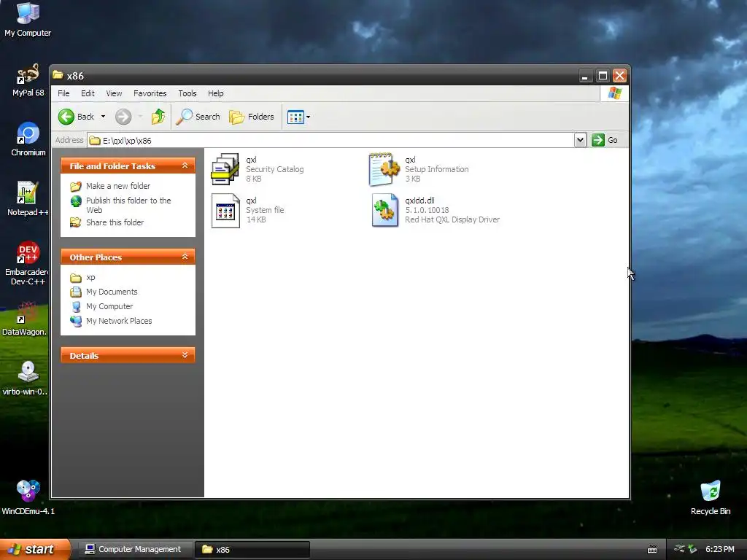Select the qxl System file icon

(x=226, y=211)
